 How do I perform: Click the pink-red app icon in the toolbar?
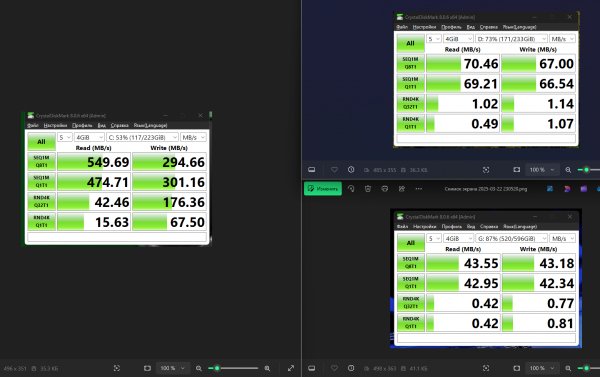567,189
